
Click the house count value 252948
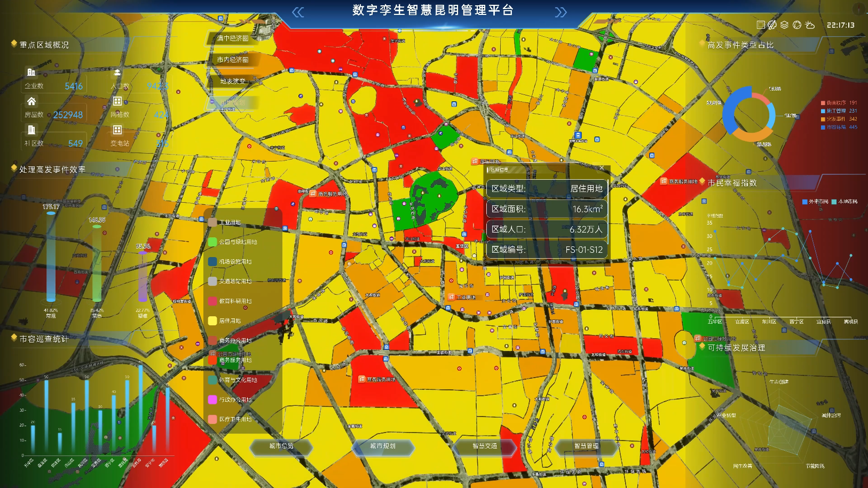point(68,115)
